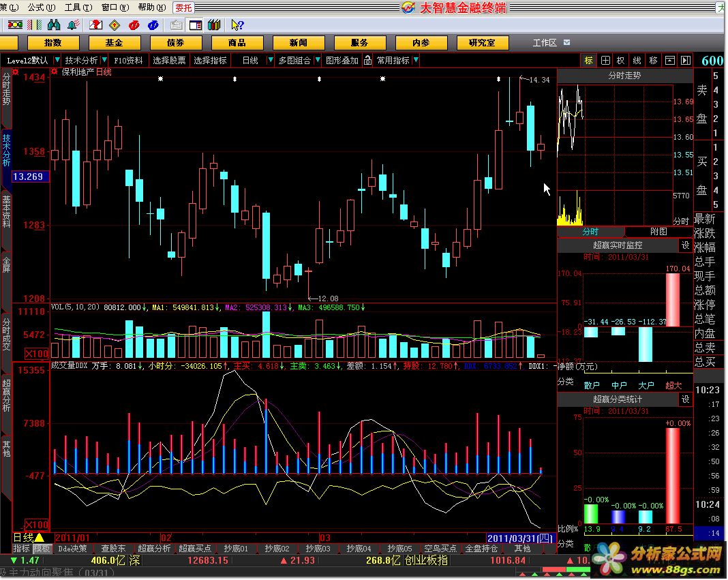Toggle the 标 marker button
This screenshot has width=728, height=580.
(589, 61)
